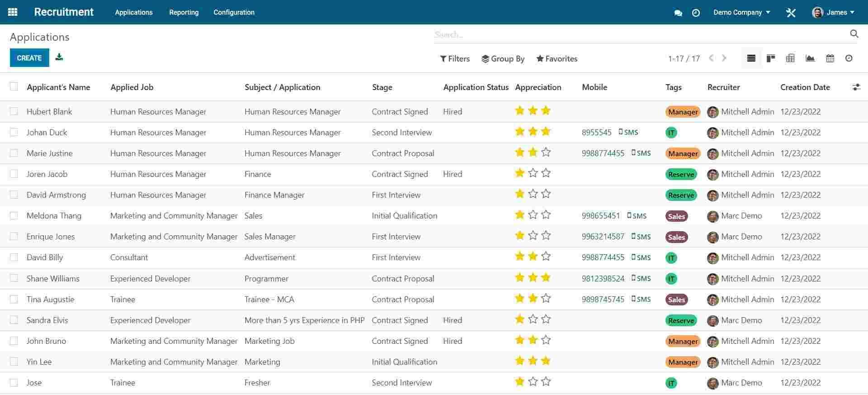Check the Hubert Blank row
Image resolution: width=868 pixels, height=395 pixels.
coord(14,111)
